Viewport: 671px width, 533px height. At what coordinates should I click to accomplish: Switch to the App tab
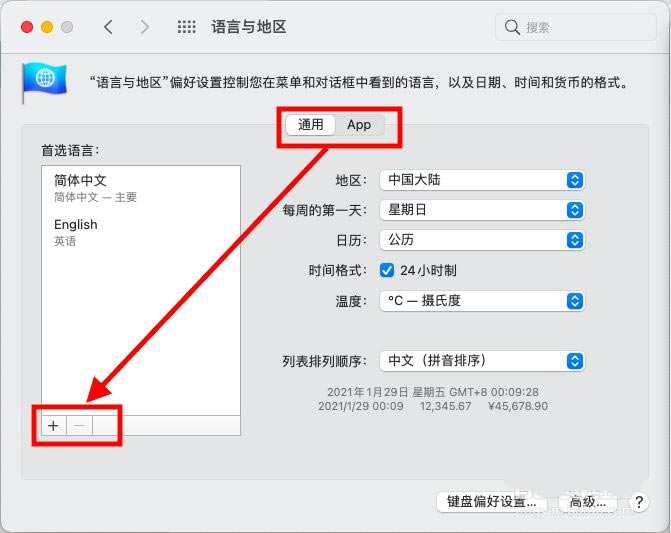pyautogui.click(x=359, y=125)
